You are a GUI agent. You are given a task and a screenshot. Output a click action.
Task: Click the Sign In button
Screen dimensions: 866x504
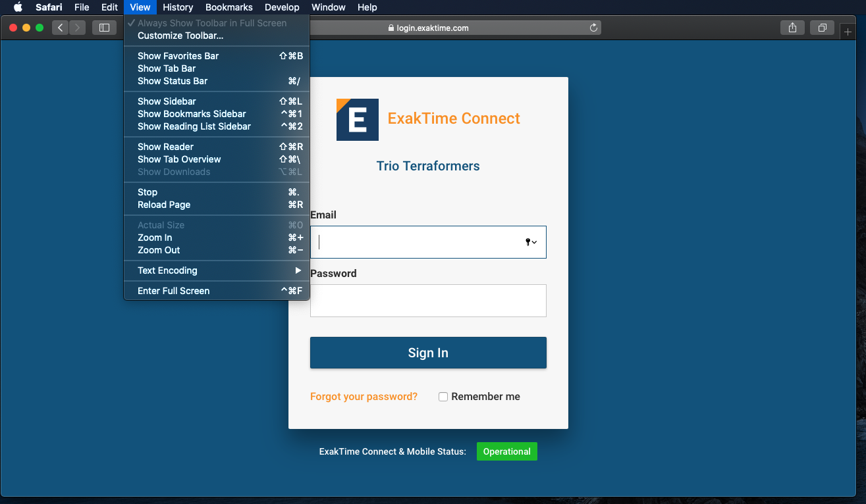[x=428, y=353]
